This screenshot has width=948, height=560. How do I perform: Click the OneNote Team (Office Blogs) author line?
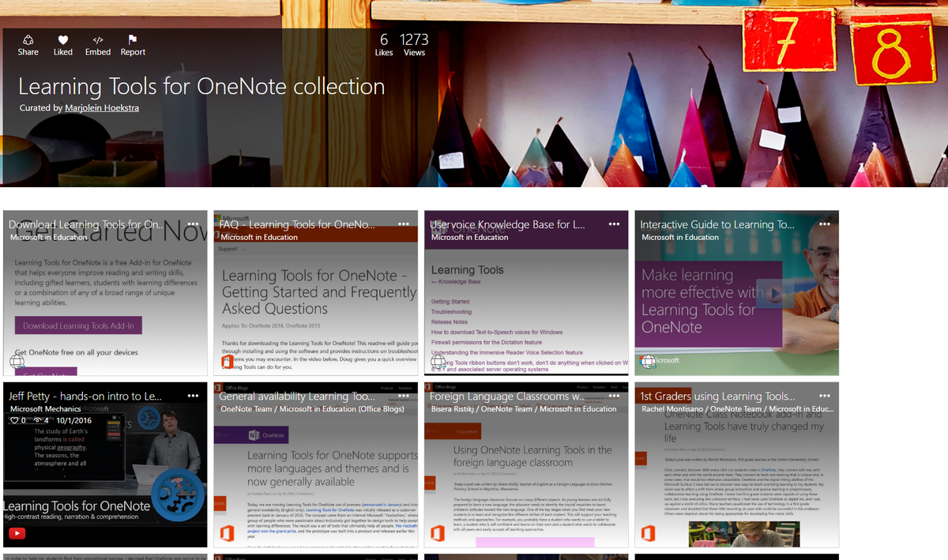click(x=312, y=409)
